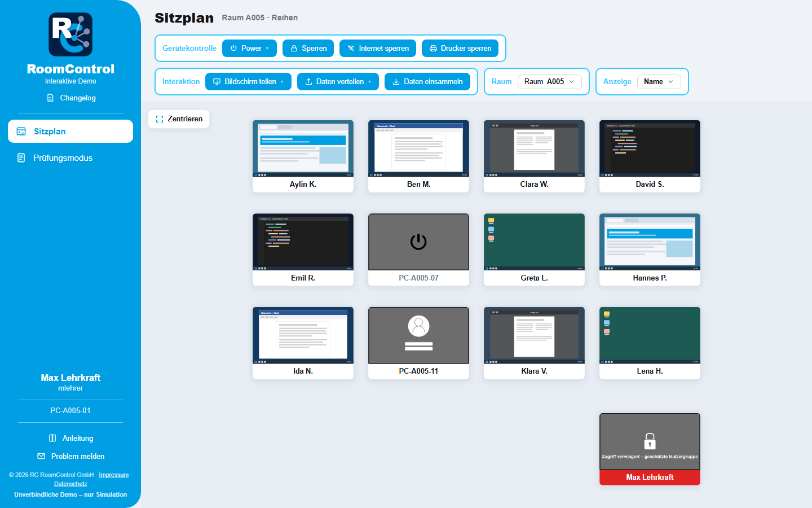Click the download icon in Daten einsammeln

tap(396, 82)
